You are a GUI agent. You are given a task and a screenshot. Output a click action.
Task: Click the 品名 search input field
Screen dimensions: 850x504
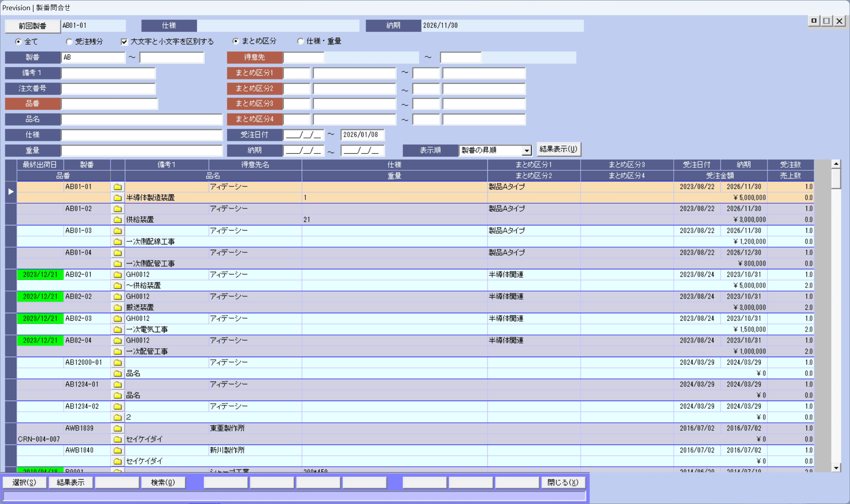[142, 119]
